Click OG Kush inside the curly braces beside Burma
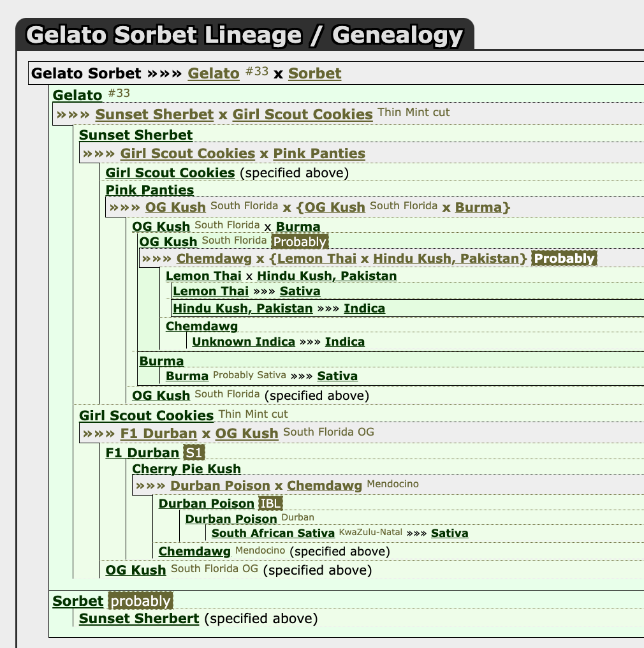The width and height of the screenshot is (644, 648). click(335, 207)
